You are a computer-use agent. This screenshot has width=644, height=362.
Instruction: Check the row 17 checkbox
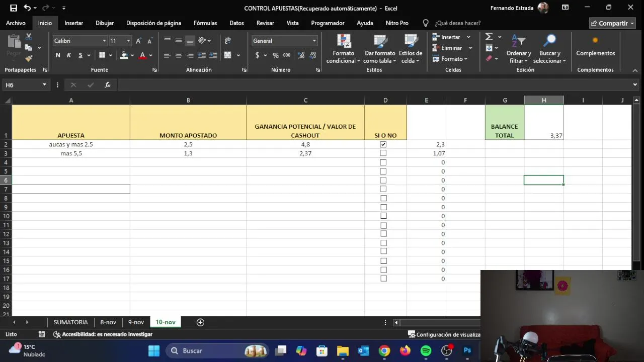[x=383, y=279]
